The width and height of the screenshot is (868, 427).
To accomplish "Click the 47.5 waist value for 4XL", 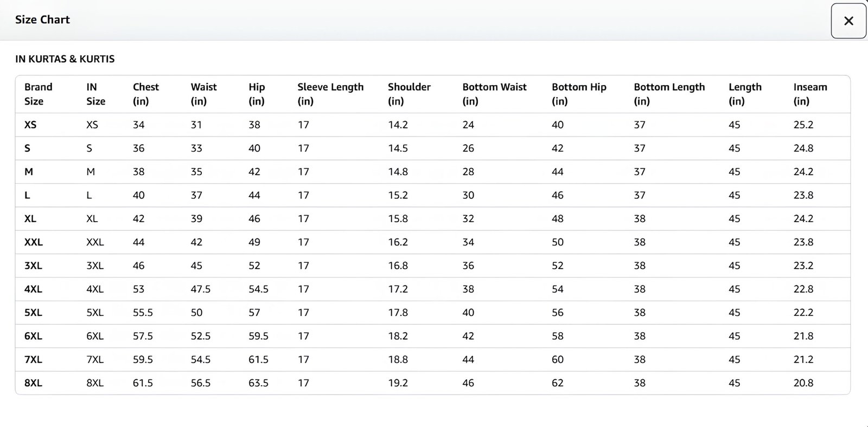I will tap(200, 289).
